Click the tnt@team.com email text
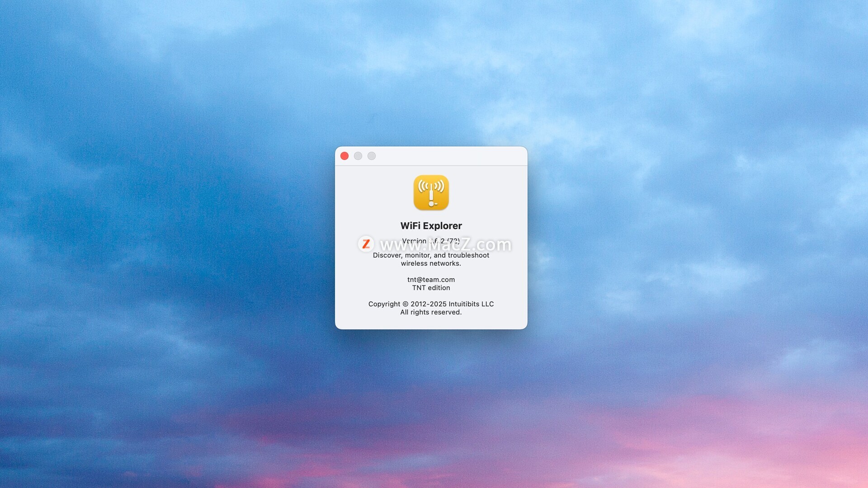868x488 pixels. [431, 280]
